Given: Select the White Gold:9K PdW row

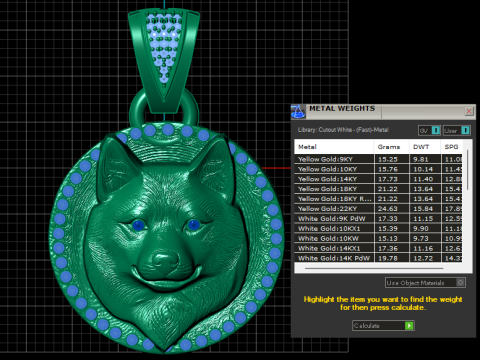Looking at the screenshot, I should pyautogui.click(x=378, y=219).
